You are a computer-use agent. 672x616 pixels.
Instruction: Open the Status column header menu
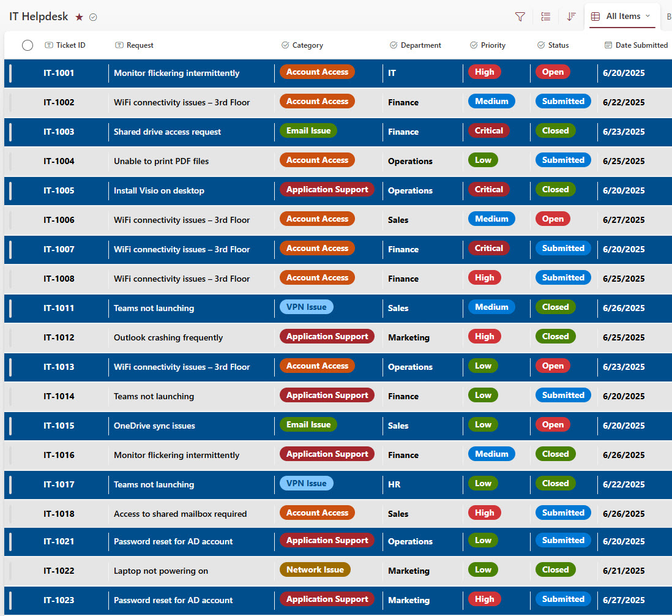click(558, 45)
